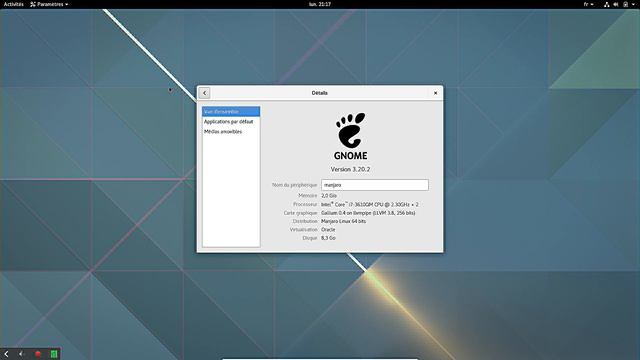Select the Manjaro Linux 64 bits text
Image resolution: width=640 pixels, height=360 pixels.
[x=344, y=221]
